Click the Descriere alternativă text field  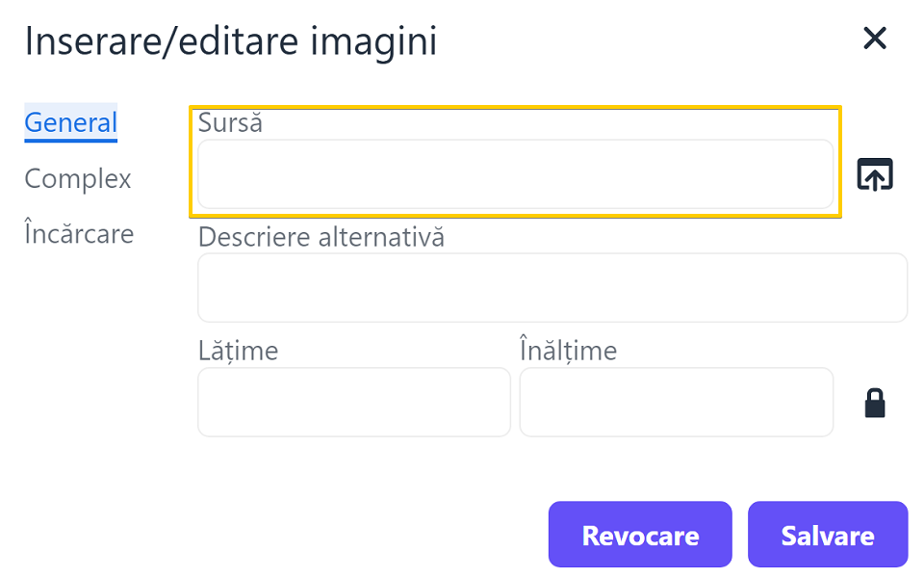pyautogui.click(x=552, y=288)
